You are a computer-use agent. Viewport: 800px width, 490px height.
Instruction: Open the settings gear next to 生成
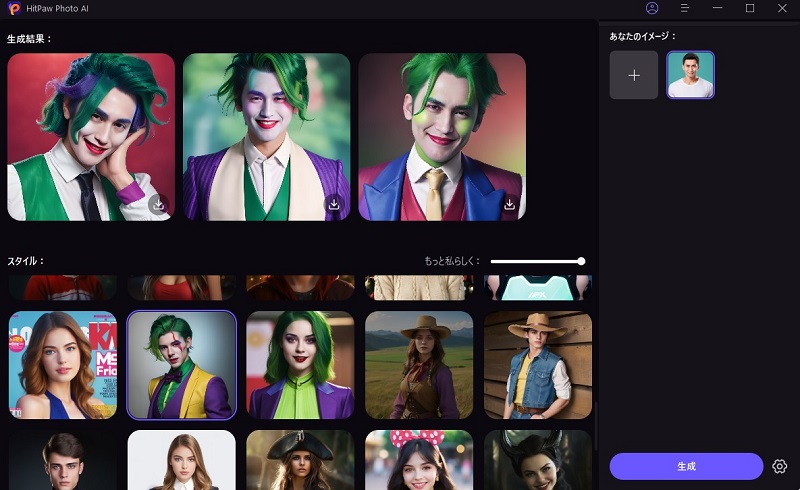[780, 466]
